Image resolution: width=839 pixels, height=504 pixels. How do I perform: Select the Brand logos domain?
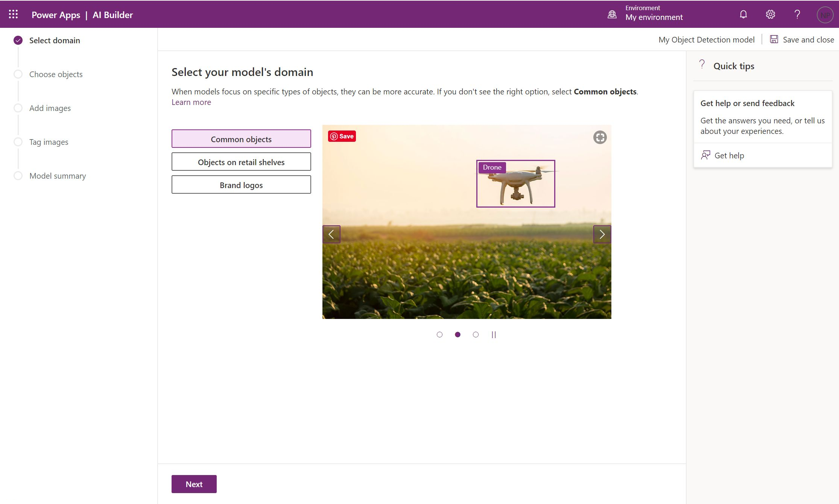[x=241, y=185]
